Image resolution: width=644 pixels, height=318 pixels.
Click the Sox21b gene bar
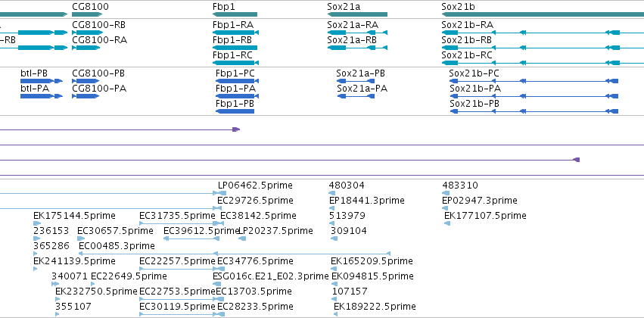pyautogui.click(x=543, y=14)
